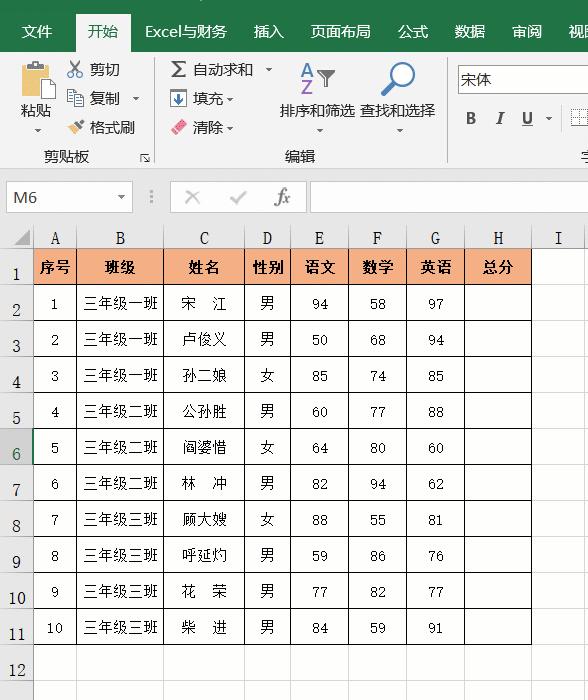Image resolution: width=588 pixels, height=700 pixels.
Task: Click the Sort and Filter icon
Action: [317, 79]
